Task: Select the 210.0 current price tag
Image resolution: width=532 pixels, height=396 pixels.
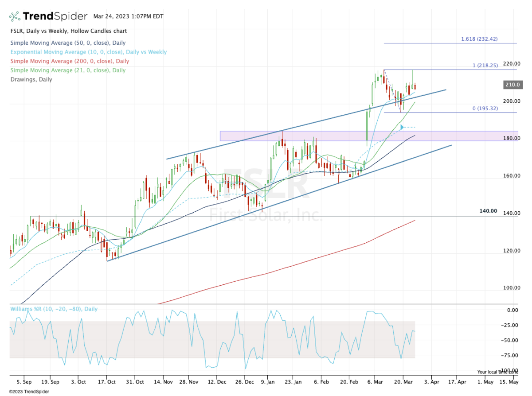Action: tap(514, 85)
